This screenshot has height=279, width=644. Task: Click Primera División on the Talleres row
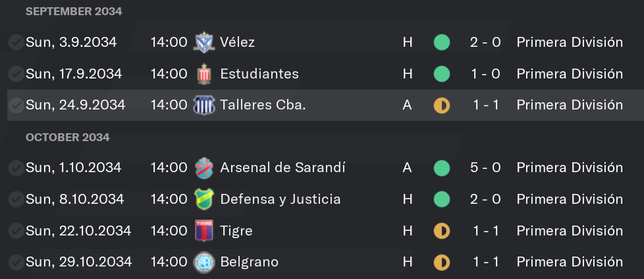coord(570,105)
